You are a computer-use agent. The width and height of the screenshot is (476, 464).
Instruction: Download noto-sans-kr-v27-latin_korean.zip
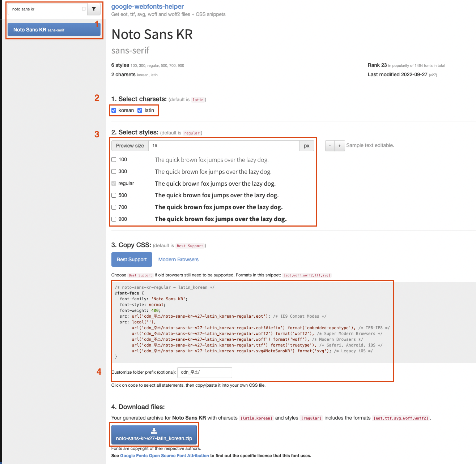tap(154, 435)
